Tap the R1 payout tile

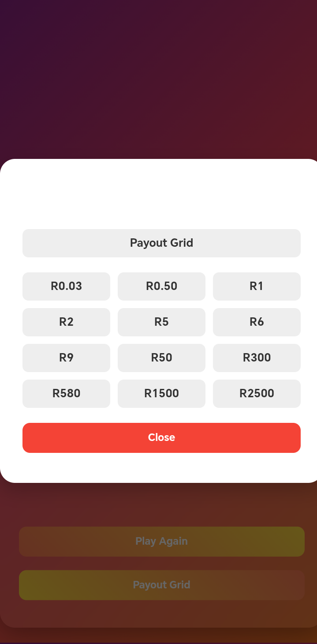click(257, 286)
